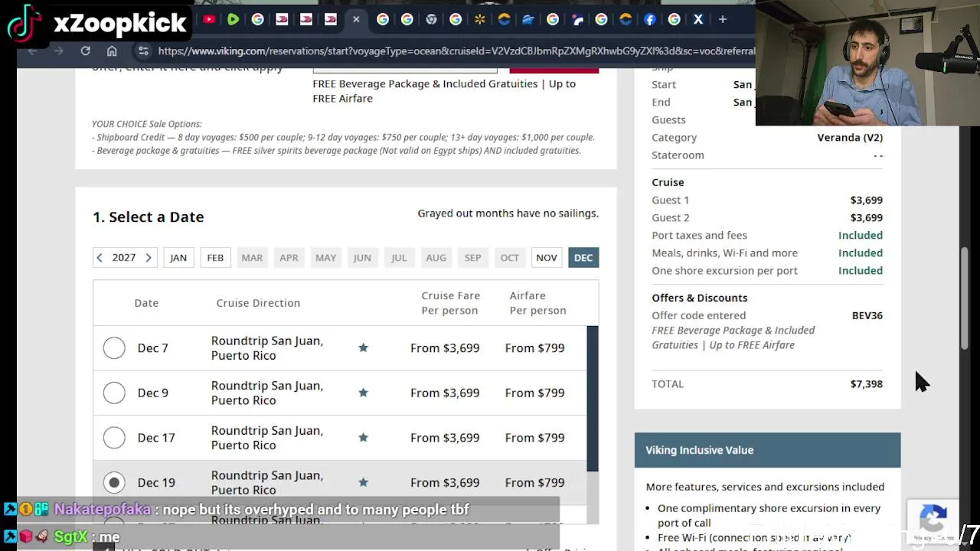Click the star icon in Dec 9 row
Screen dimensions: 980x551
363,393
